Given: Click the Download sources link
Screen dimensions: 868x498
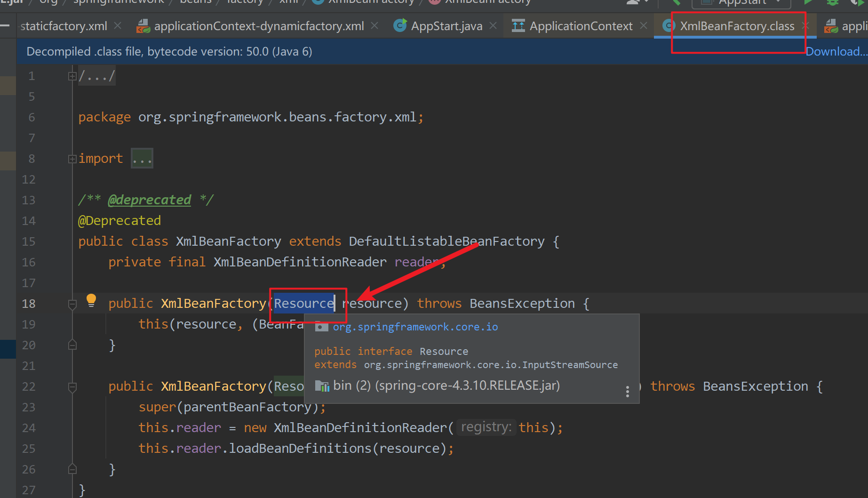Looking at the screenshot, I should click(x=836, y=51).
